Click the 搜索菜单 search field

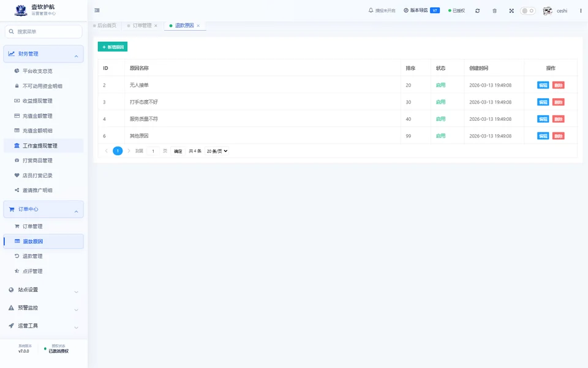[x=43, y=31]
